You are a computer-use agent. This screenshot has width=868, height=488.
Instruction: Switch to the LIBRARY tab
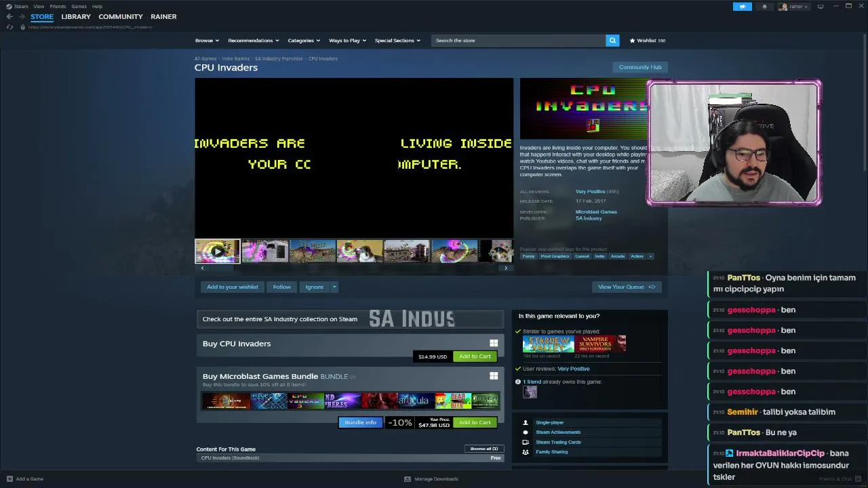click(76, 16)
